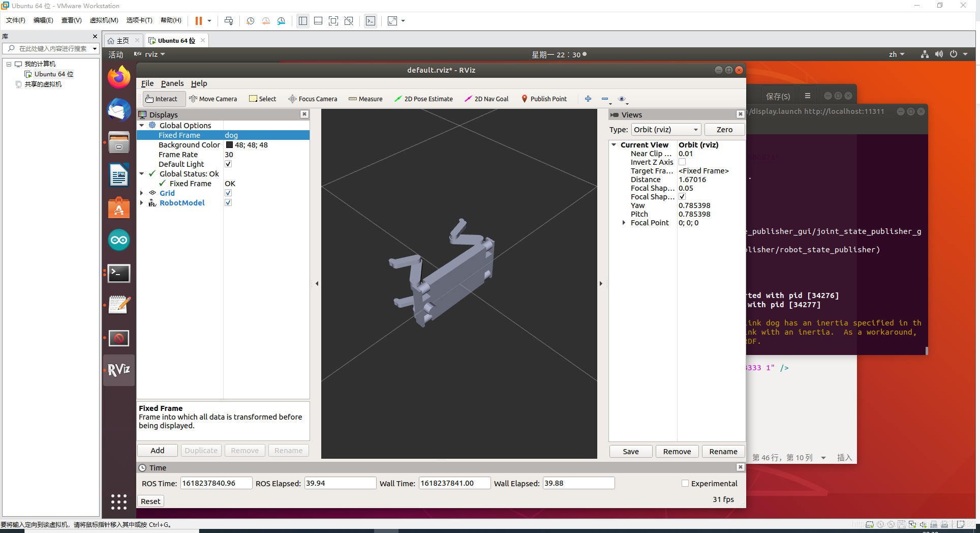Activate the Select tool in RViz
The height and width of the screenshot is (533, 980).
tap(262, 99)
